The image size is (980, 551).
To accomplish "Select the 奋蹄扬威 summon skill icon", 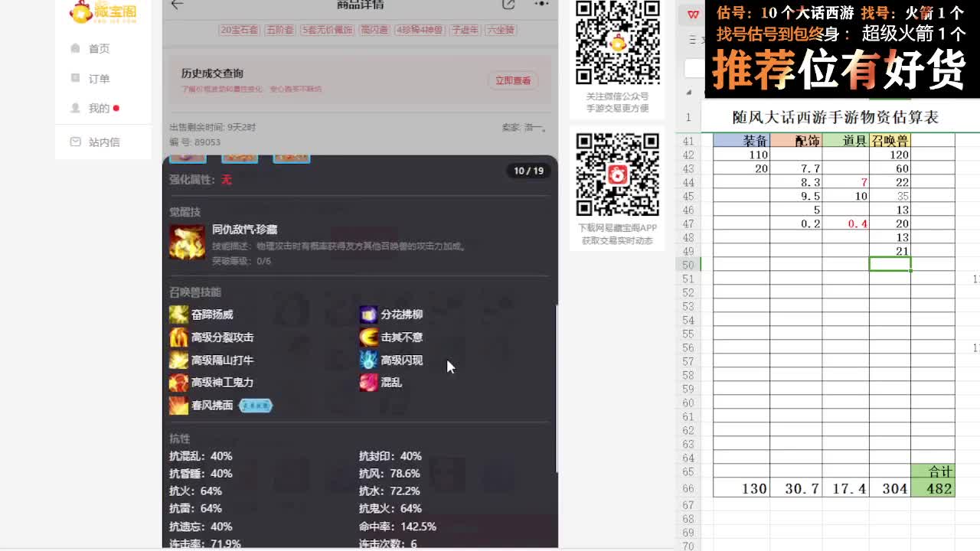I will [x=178, y=314].
